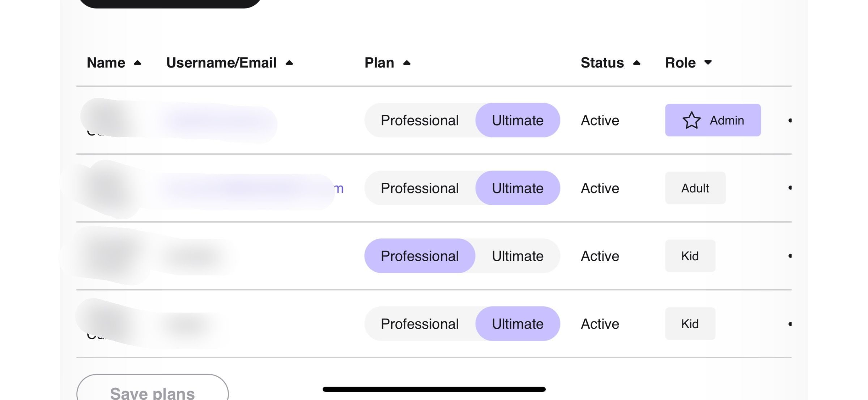Viewport: 868px width, 400px height.
Task: Click the Name column sort arrow
Action: (137, 63)
